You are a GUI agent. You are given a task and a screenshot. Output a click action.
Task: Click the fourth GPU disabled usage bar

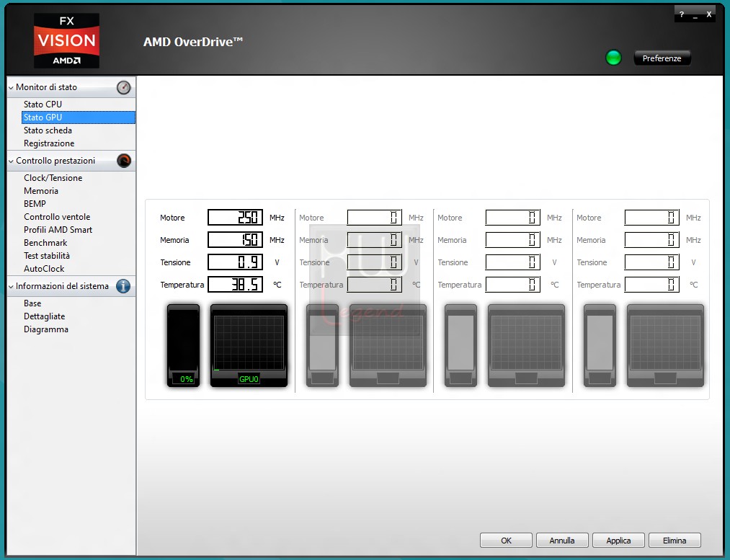tap(600, 345)
